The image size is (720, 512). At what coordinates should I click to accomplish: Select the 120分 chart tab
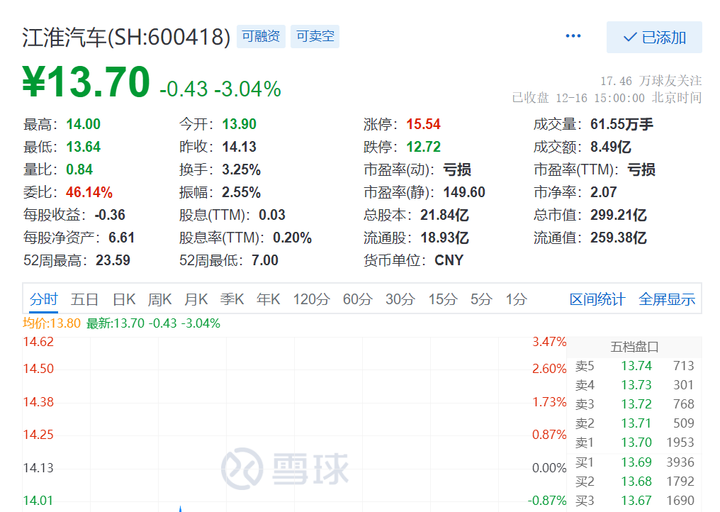pos(311,299)
